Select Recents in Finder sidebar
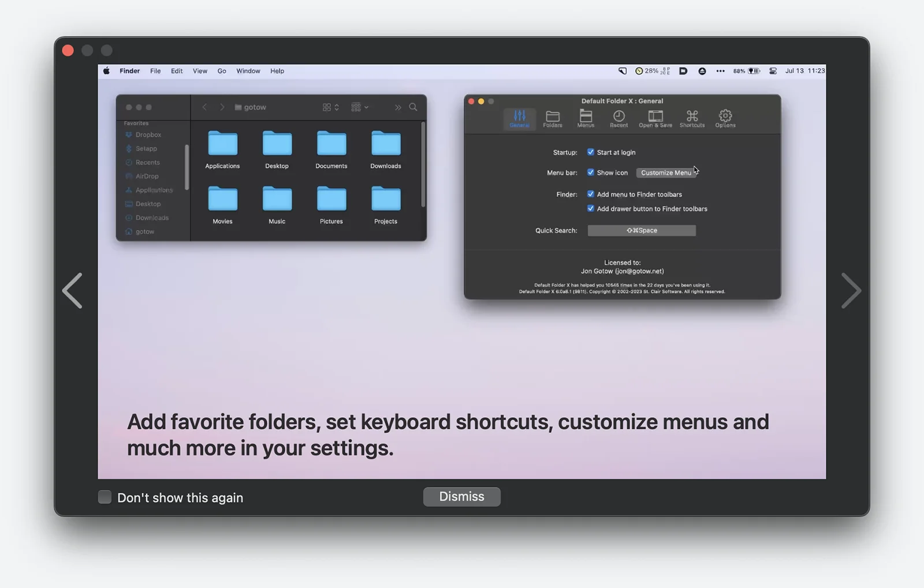The height and width of the screenshot is (588, 924). [x=143, y=162]
